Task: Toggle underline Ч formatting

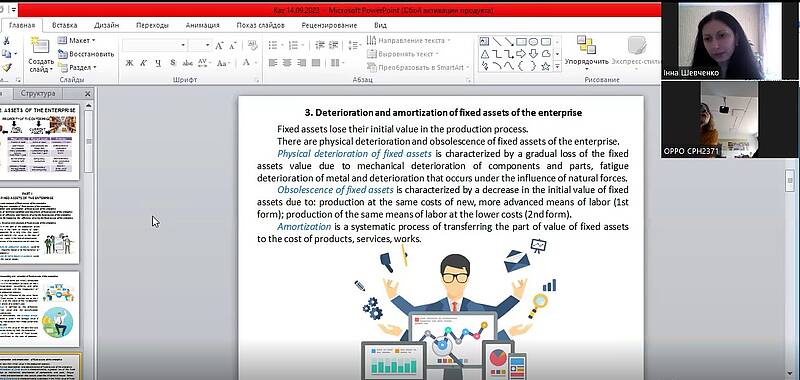Action: click(158, 63)
